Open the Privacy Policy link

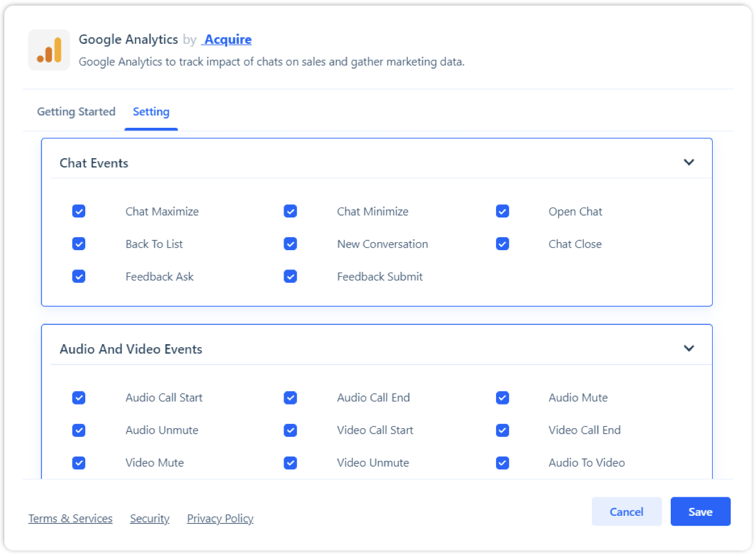tap(220, 518)
